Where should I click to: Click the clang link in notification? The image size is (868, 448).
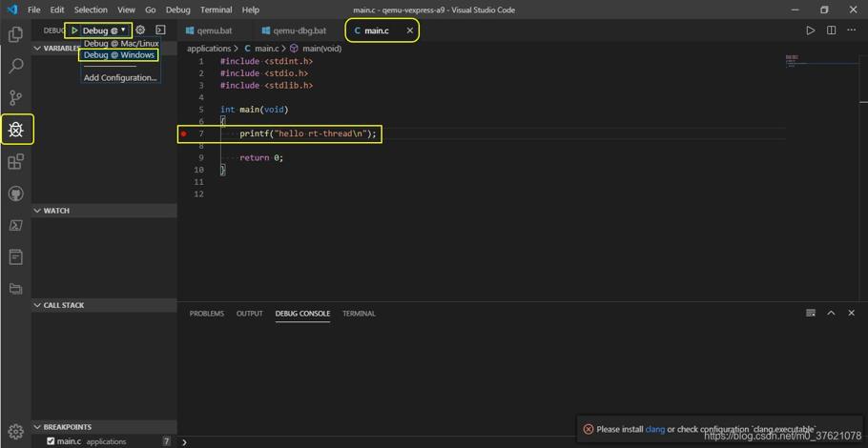(x=655, y=429)
